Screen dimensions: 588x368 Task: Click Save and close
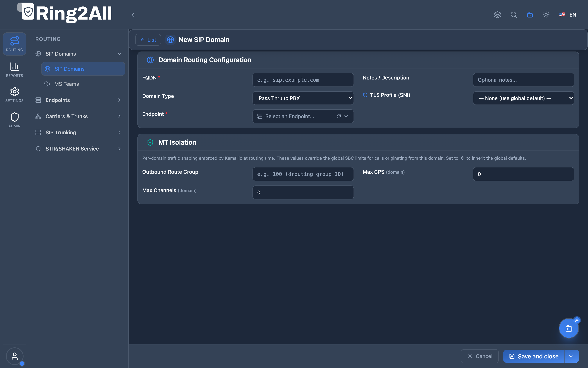[x=534, y=356]
